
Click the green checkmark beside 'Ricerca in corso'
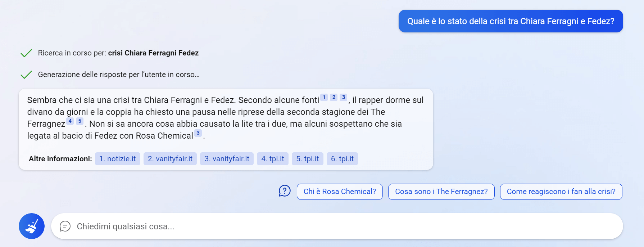(x=26, y=53)
